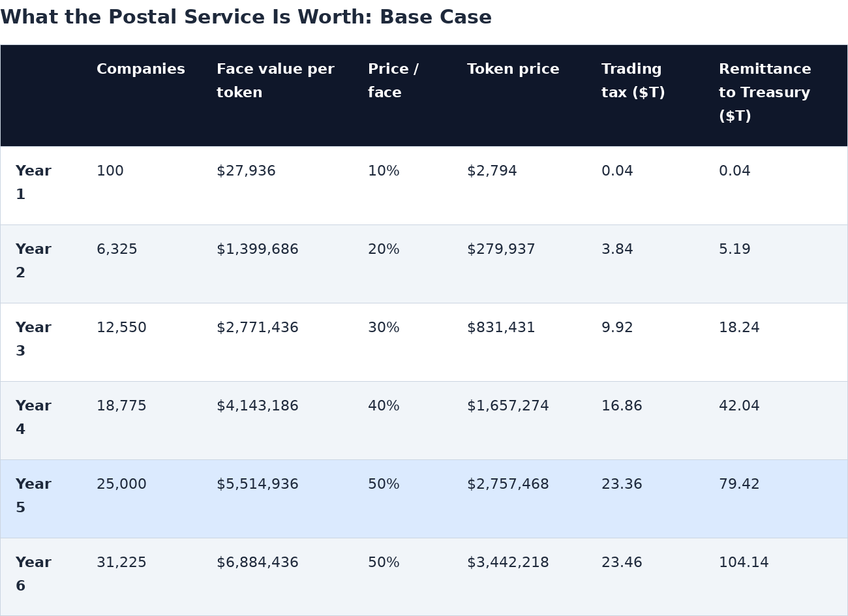Click the '20%' price/face cell

384,250
